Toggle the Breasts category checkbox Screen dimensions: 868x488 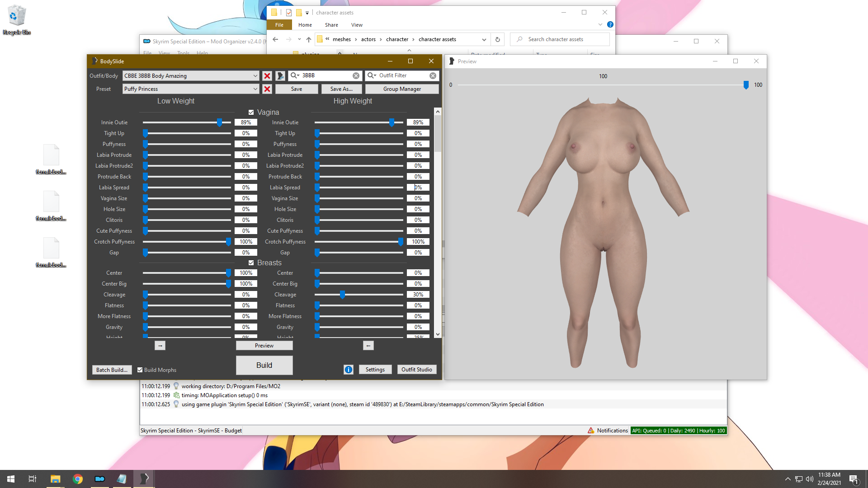[251, 263]
